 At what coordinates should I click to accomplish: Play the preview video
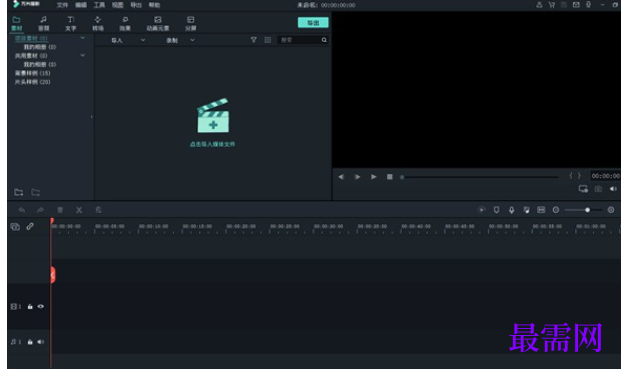(x=373, y=177)
